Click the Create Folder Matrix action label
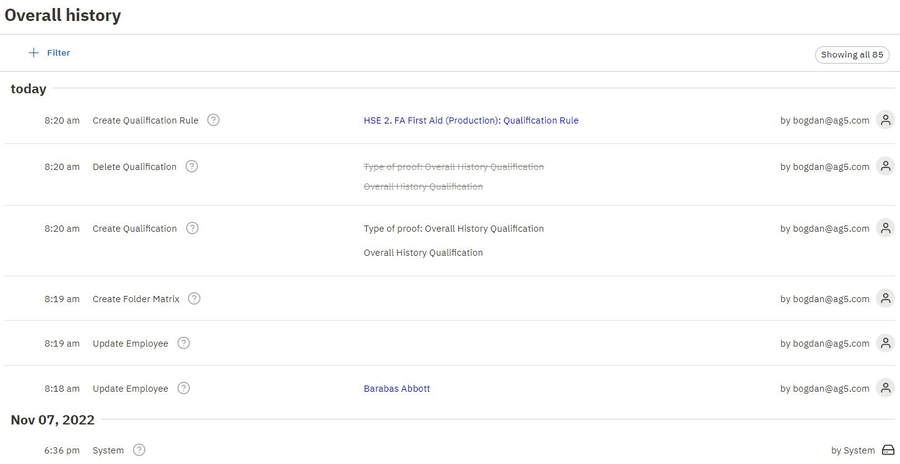The width and height of the screenshot is (900, 464). [x=136, y=299]
